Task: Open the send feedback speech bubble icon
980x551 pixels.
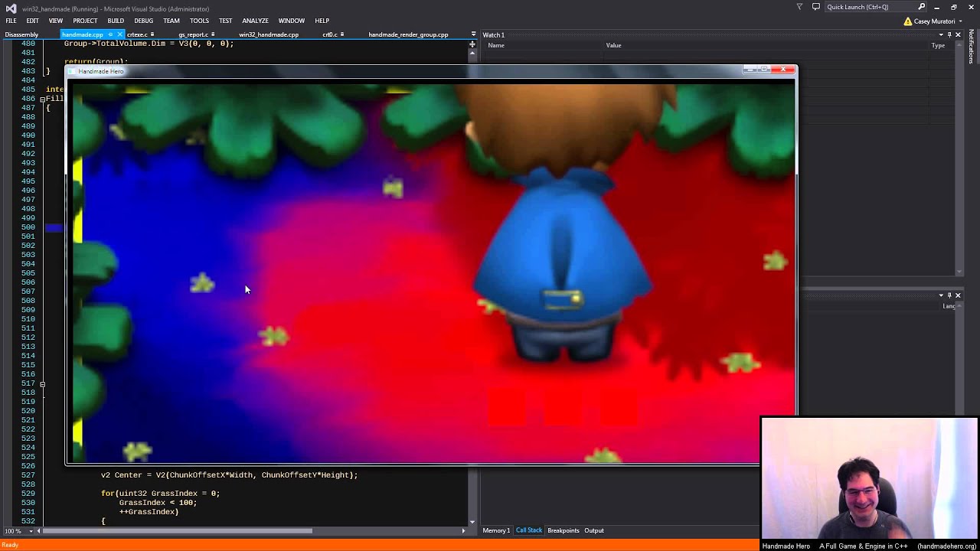Action: coord(815,7)
